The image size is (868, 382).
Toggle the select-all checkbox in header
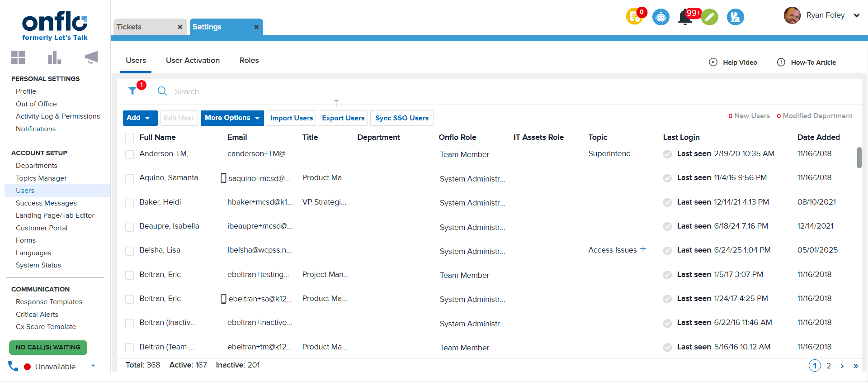click(x=130, y=138)
